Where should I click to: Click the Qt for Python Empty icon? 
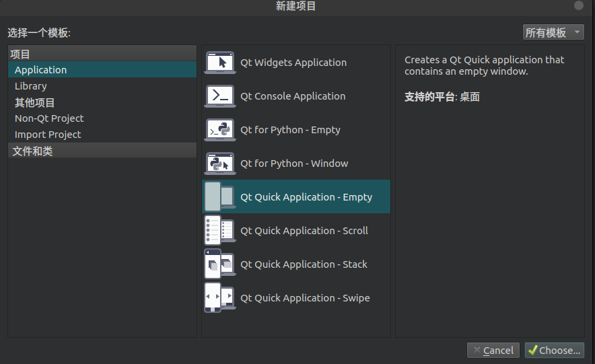click(x=220, y=130)
